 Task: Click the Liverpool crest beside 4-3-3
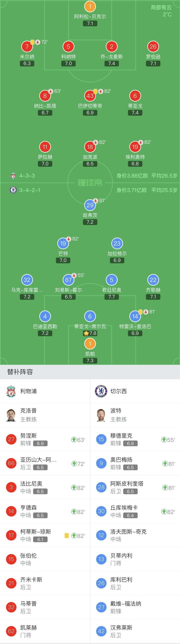pos(13,176)
